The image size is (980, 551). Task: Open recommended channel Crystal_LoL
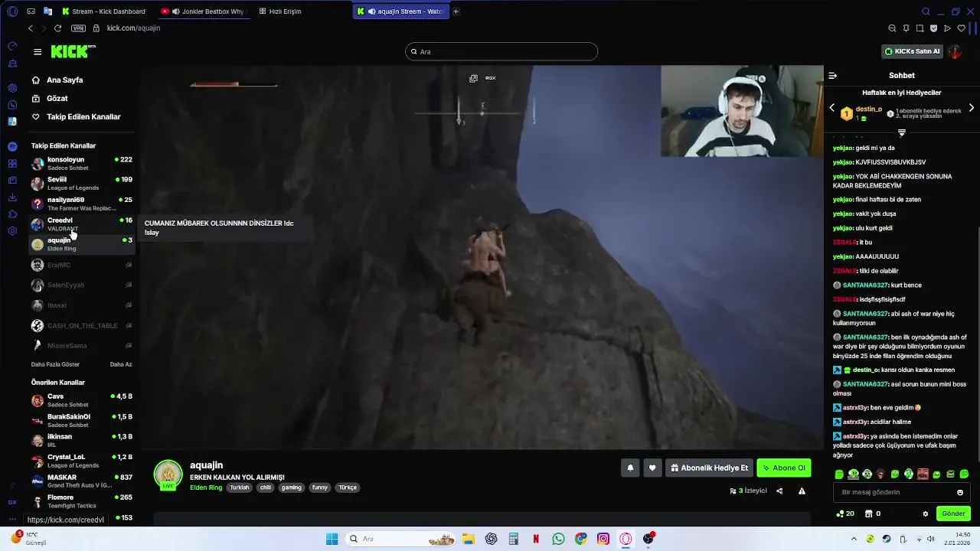pos(82,461)
